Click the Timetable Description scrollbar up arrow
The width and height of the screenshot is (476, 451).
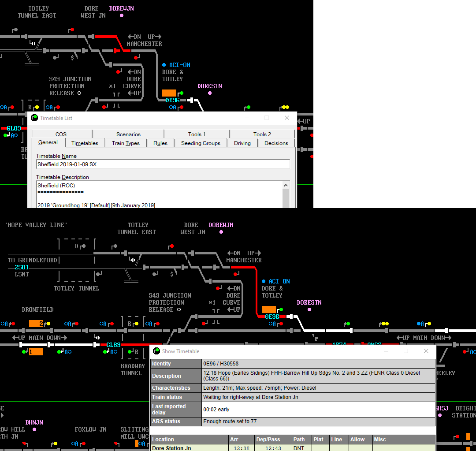pyautogui.click(x=286, y=185)
